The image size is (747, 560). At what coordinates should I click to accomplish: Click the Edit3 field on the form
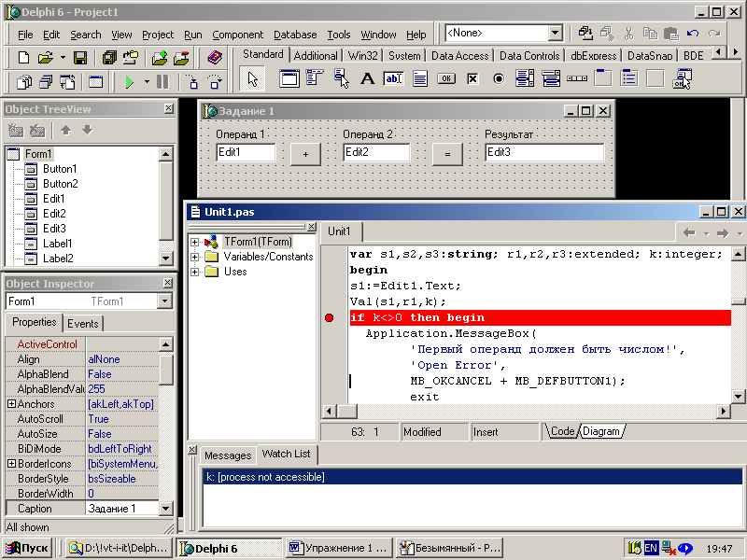[544, 152]
